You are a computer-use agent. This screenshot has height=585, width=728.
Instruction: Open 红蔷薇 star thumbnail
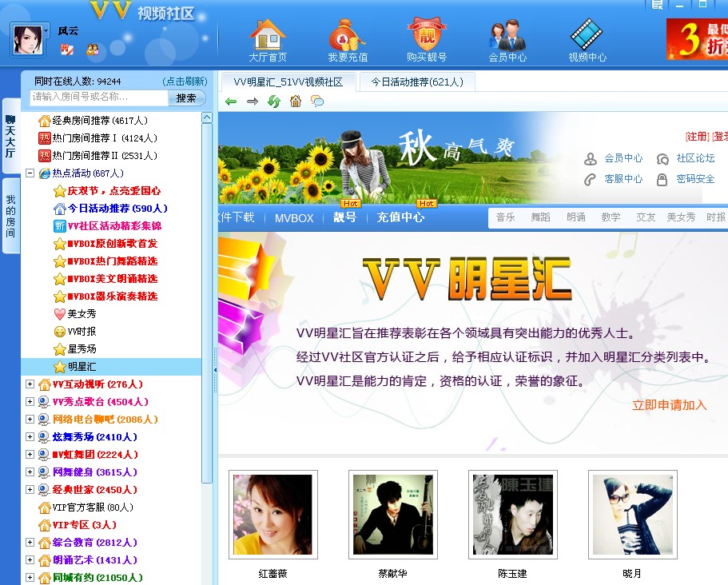(x=273, y=515)
